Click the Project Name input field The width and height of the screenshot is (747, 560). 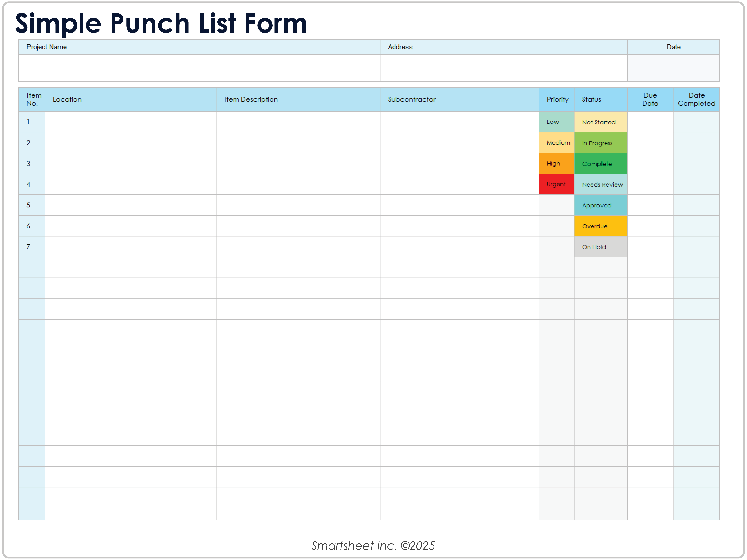point(199,68)
